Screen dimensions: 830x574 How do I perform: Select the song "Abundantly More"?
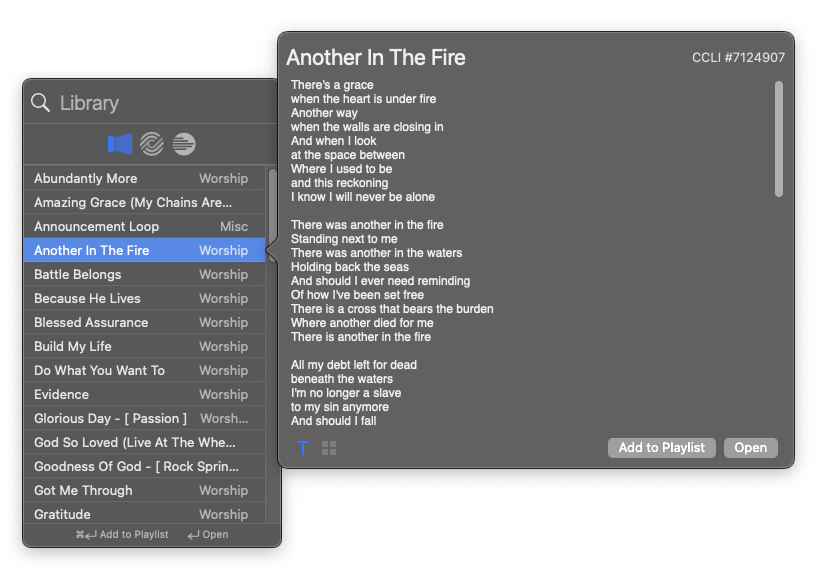coord(144,178)
